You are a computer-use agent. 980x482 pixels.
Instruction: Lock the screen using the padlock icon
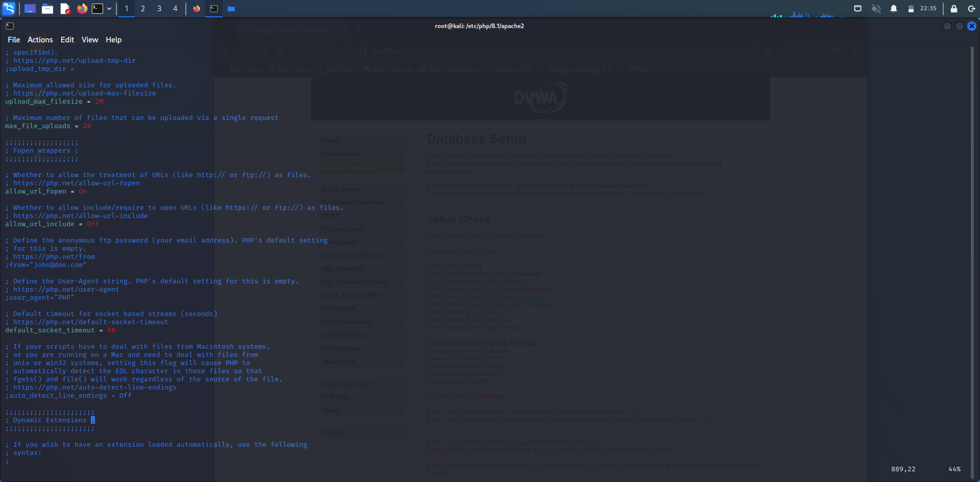tap(952, 9)
